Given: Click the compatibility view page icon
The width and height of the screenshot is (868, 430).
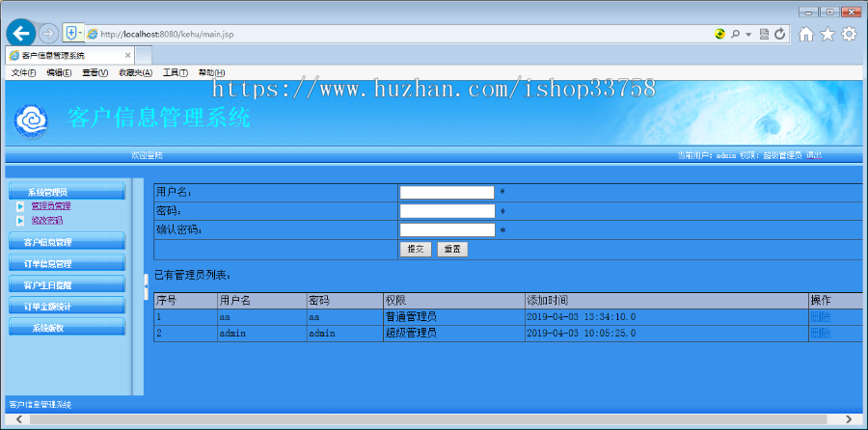Looking at the screenshot, I should coord(764,34).
